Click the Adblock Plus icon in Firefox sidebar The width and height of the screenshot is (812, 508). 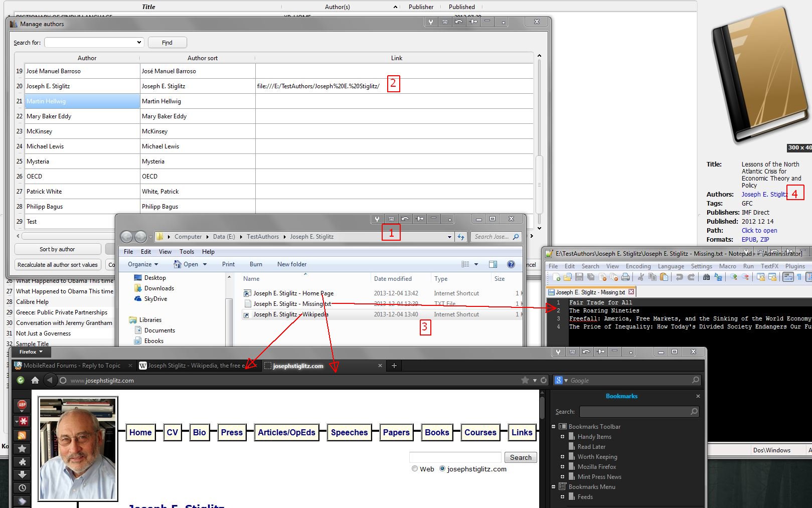click(22, 405)
